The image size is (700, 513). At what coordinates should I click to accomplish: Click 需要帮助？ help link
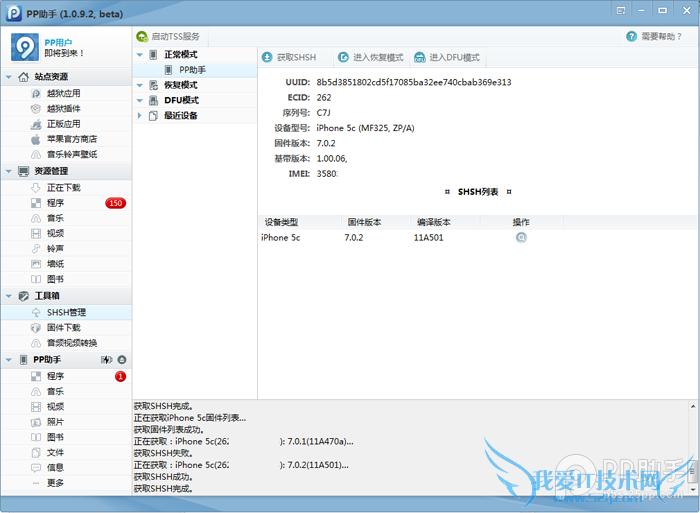tap(654, 36)
